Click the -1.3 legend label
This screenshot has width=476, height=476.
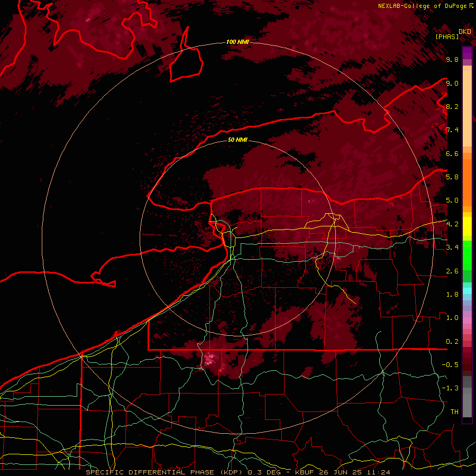click(x=451, y=388)
